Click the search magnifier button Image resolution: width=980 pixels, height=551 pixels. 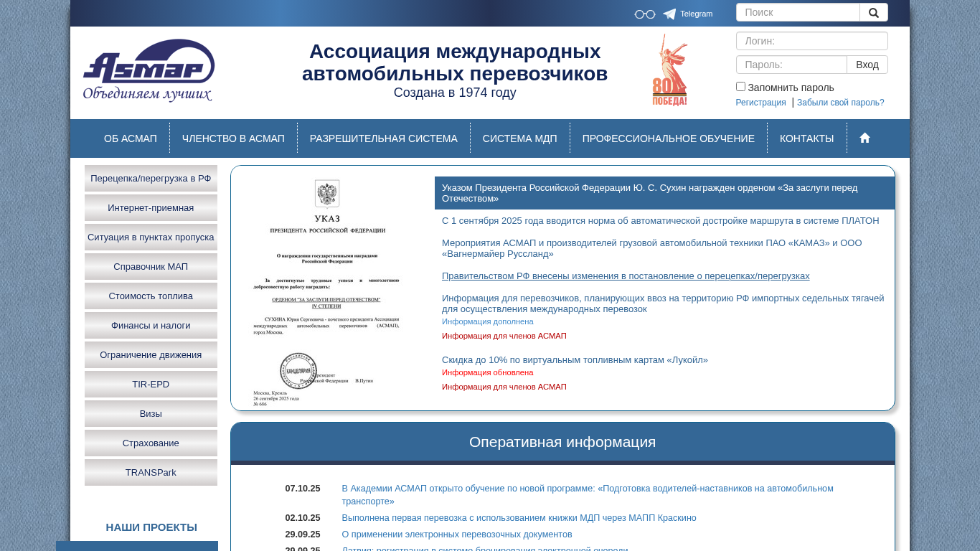[x=873, y=12]
